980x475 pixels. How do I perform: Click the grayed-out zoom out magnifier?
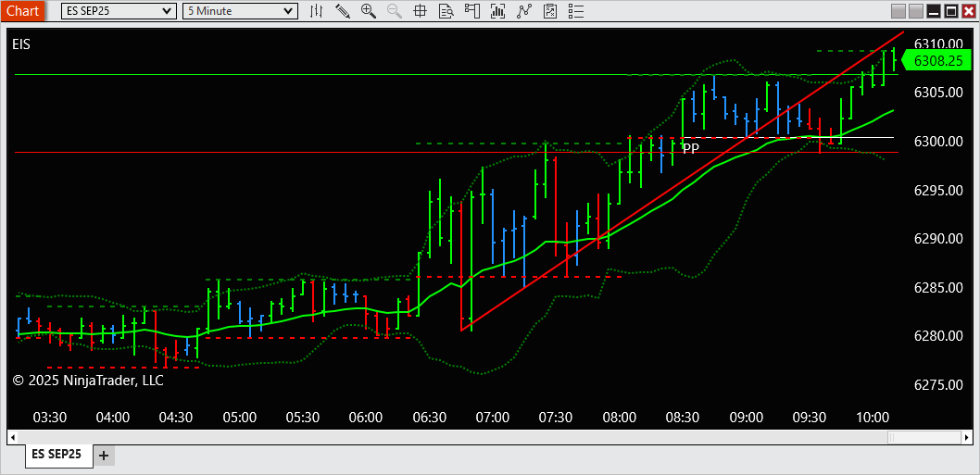click(395, 10)
